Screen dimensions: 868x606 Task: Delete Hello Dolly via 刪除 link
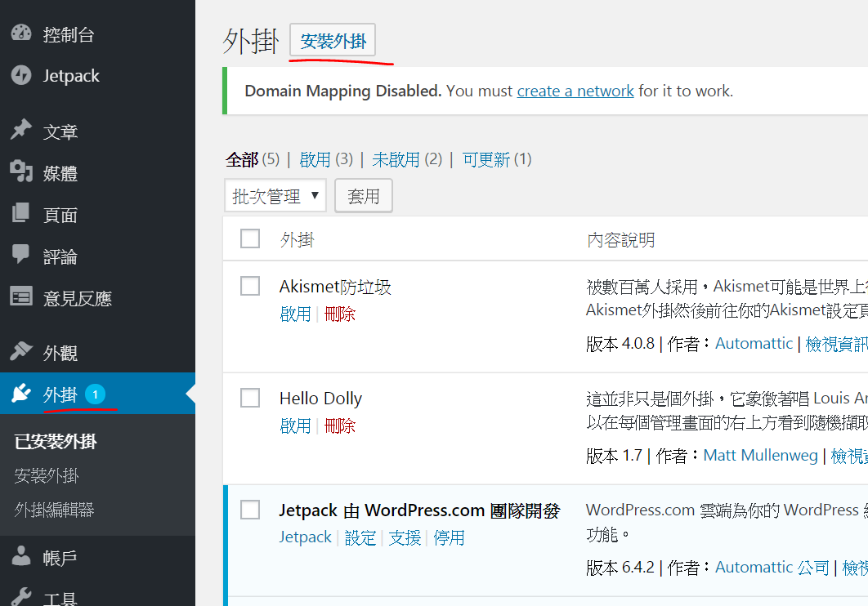(340, 426)
